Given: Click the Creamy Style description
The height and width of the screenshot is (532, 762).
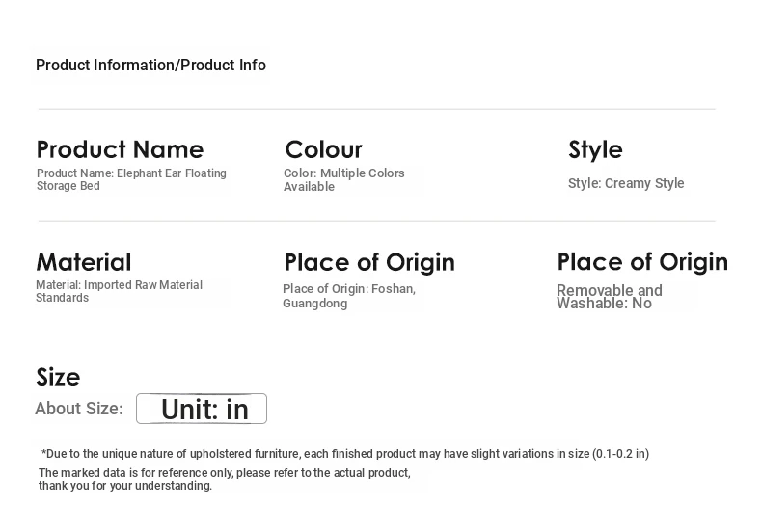Looking at the screenshot, I should [626, 183].
